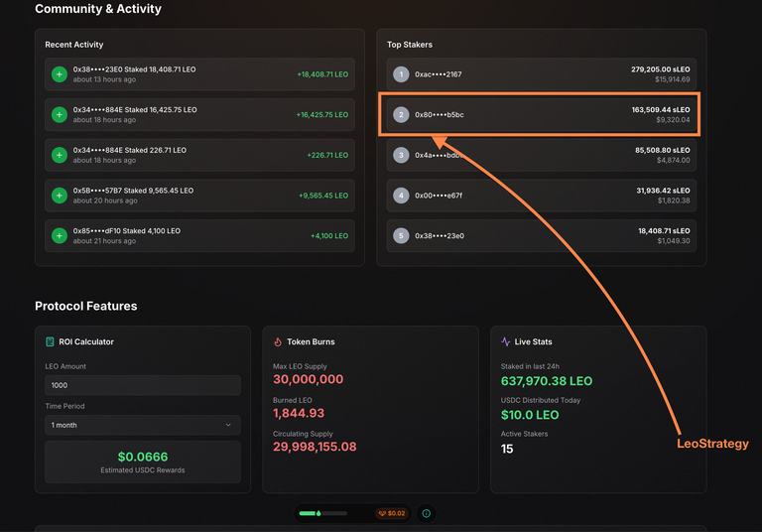Click the $0.0666 Estimated USDC Rewards box
762x532 pixels.
click(143, 462)
